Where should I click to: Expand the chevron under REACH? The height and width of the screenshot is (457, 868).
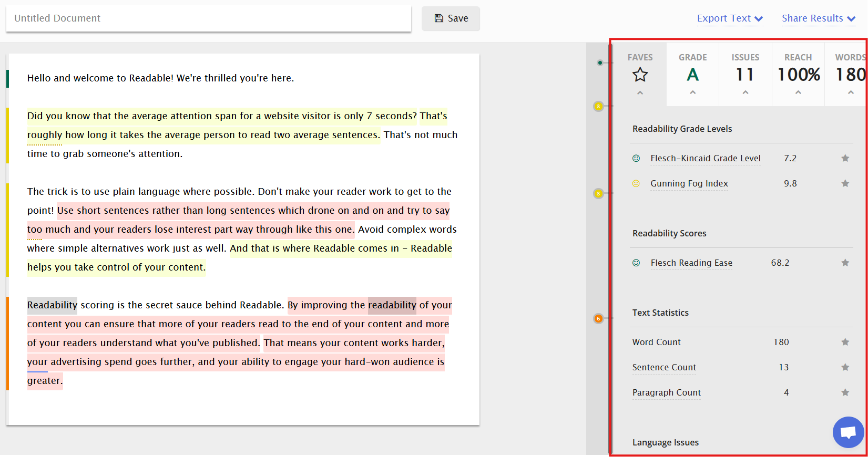pyautogui.click(x=798, y=92)
